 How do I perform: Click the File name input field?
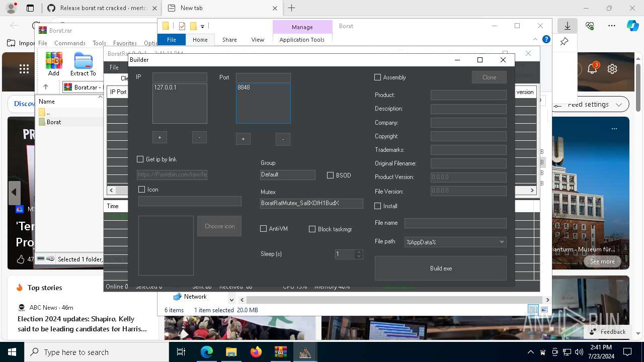455,223
